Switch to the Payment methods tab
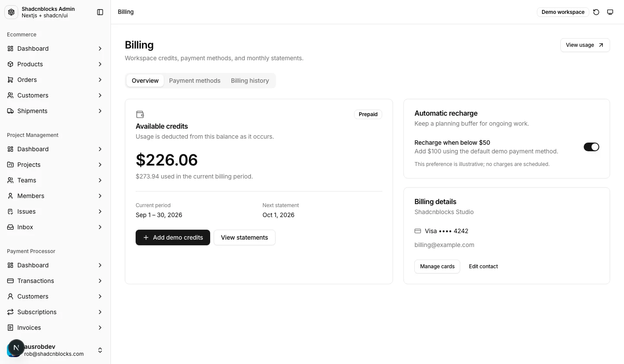Image resolution: width=624 pixels, height=364 pixels. [195, 81]
